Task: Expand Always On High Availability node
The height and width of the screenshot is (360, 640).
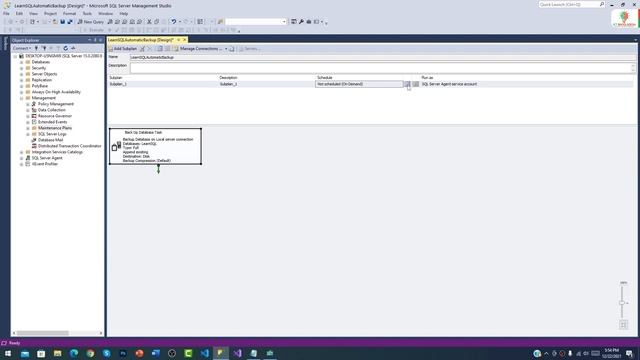Action: [22, 92]
